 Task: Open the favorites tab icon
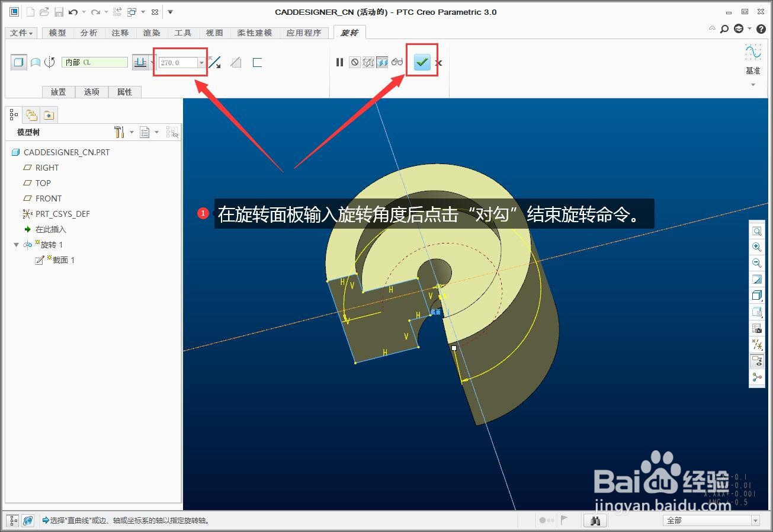tap(49, 115)
